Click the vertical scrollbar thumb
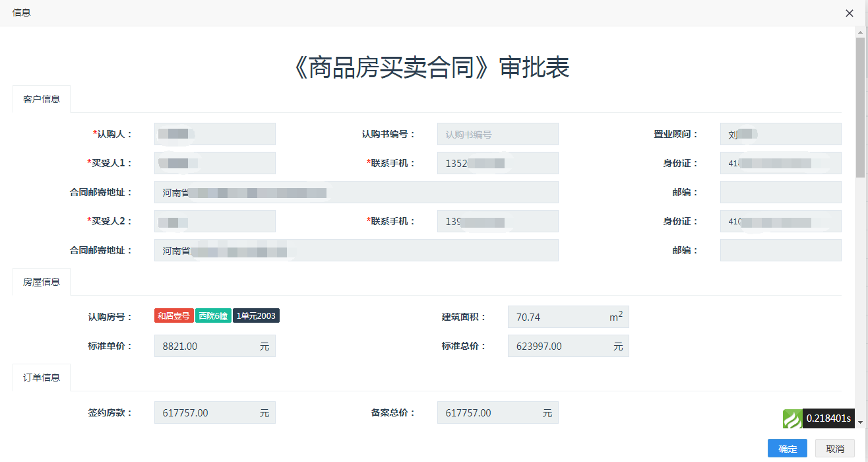Screen dimensions: 868x462 (x=860, y=106)
